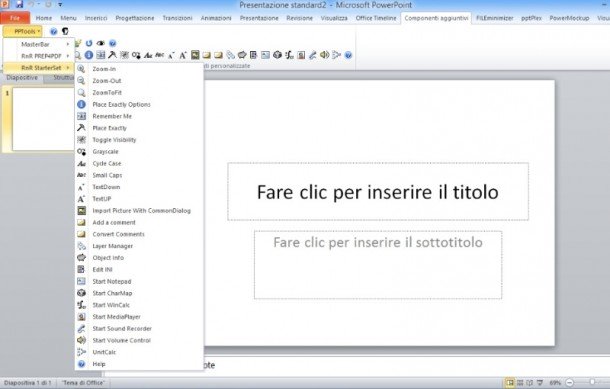Click the Edit INI toolbar icon
The height and width of the screenshot is (389, 610).
pos(254,55)
